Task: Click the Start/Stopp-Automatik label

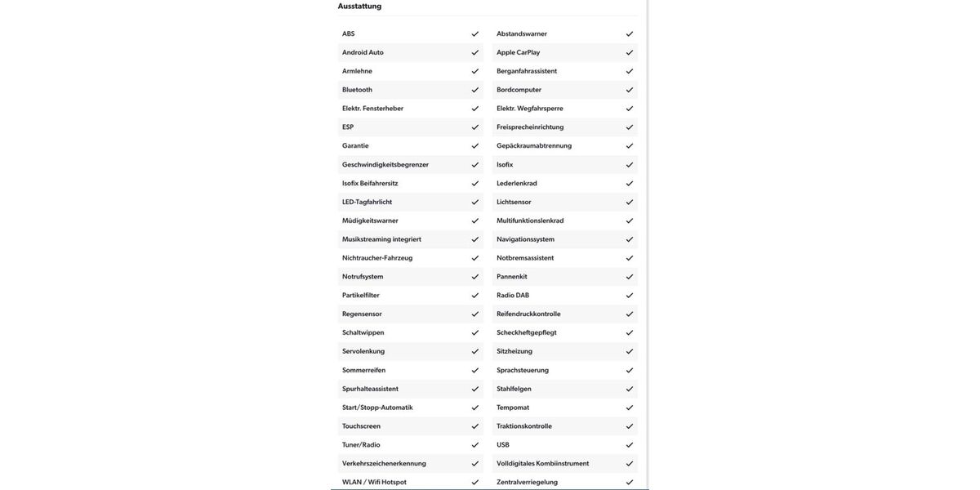Action: point(377,408)
